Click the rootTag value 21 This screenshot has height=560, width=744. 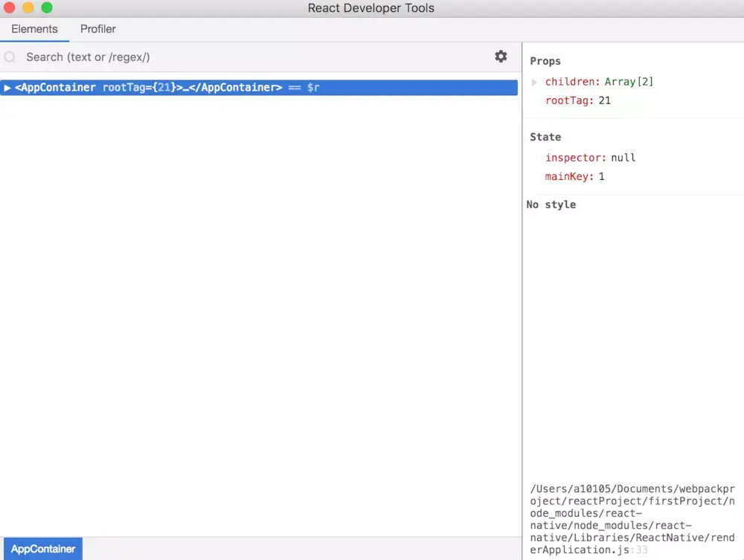click(x=604, y=100)
